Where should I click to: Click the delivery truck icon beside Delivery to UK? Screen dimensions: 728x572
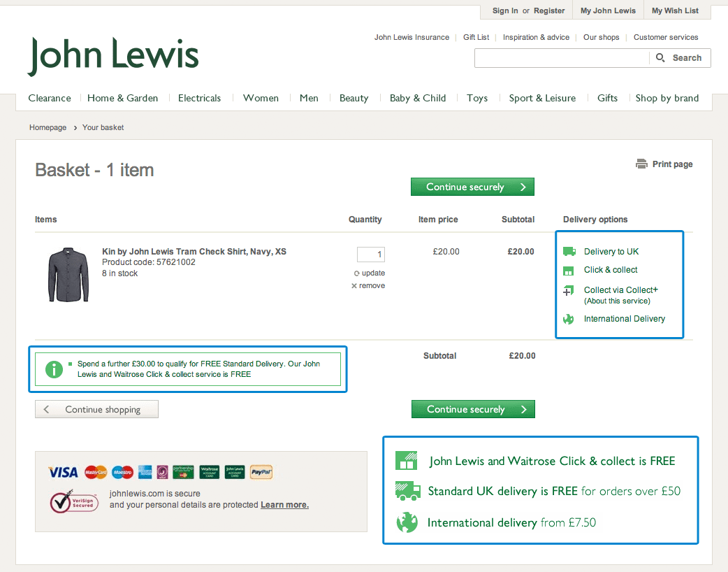[x=569, y=252]
